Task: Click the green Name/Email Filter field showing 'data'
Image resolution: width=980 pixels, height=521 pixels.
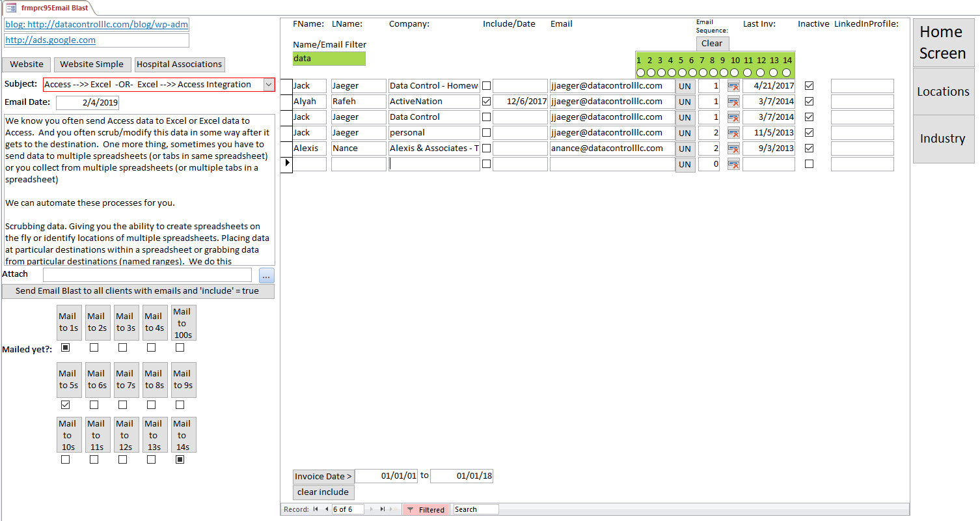Action: coord(329,58)
